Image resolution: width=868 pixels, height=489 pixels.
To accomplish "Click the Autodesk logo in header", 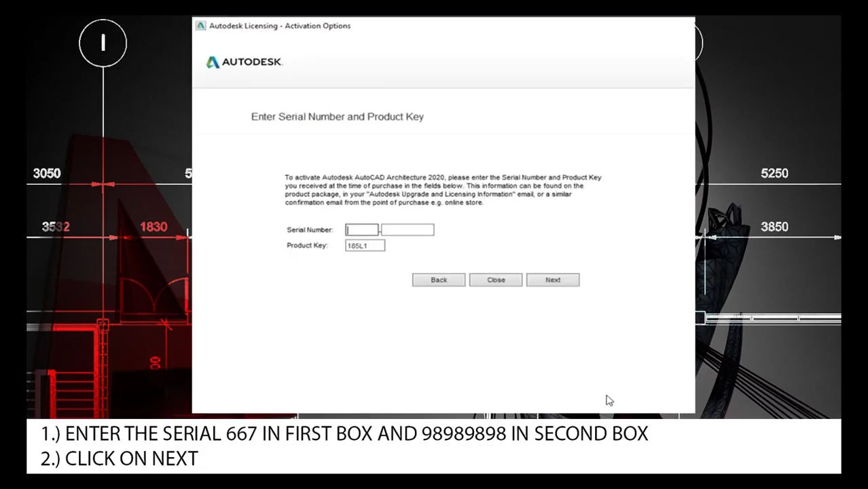I will [244, 62].
